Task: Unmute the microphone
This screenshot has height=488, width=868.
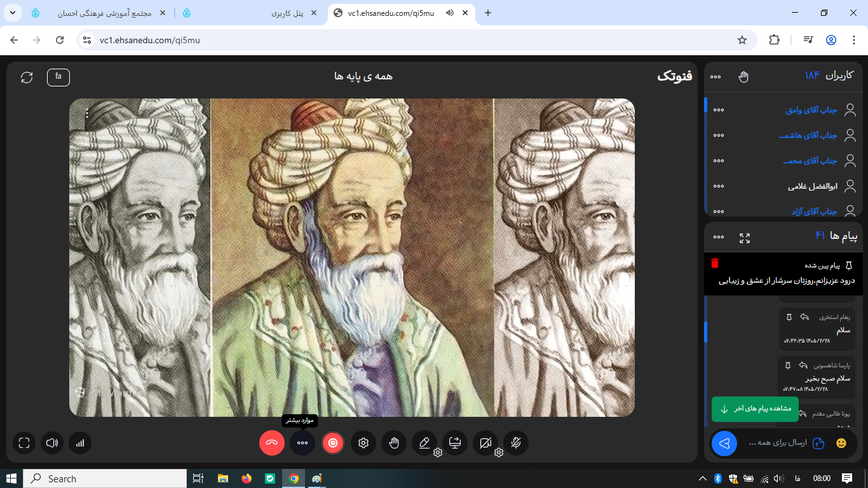Action: tap(516, 443)
